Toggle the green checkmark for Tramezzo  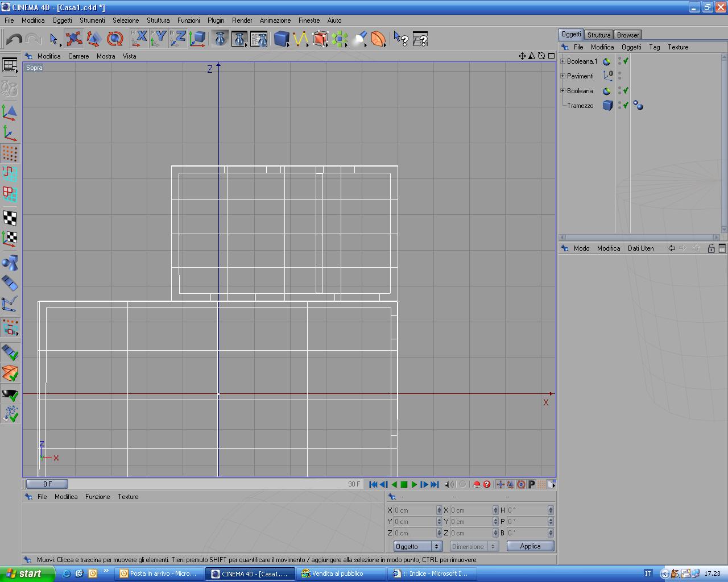coord(626,105)
